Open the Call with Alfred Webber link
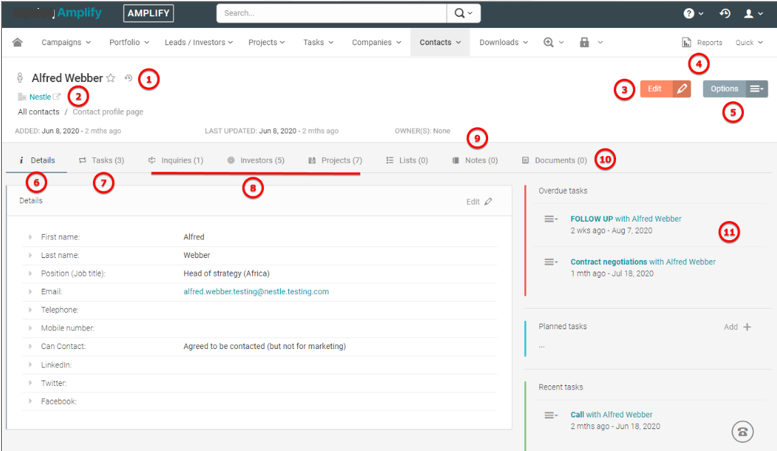Image resolution: width=777 pixels, height=451 pixels. coord(611,414)
